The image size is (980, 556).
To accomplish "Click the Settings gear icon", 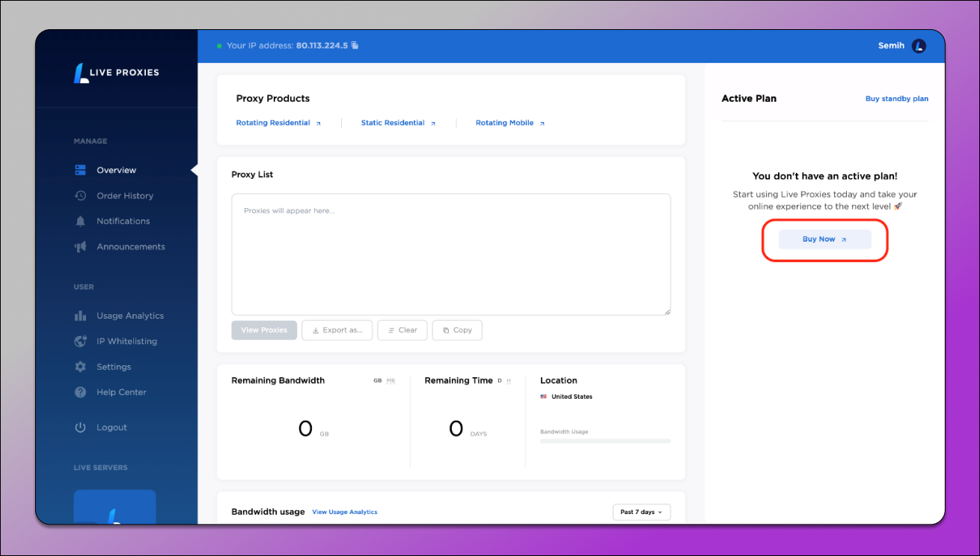I will [81, 367].
